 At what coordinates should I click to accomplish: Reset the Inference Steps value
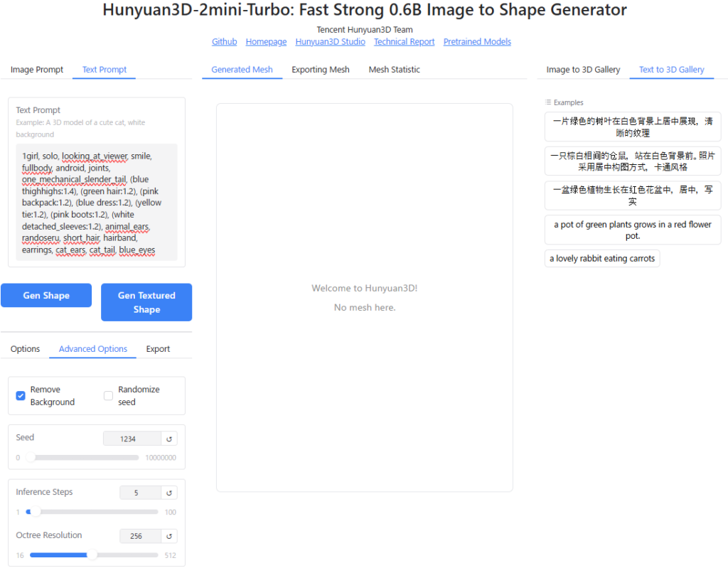[169, 493]
